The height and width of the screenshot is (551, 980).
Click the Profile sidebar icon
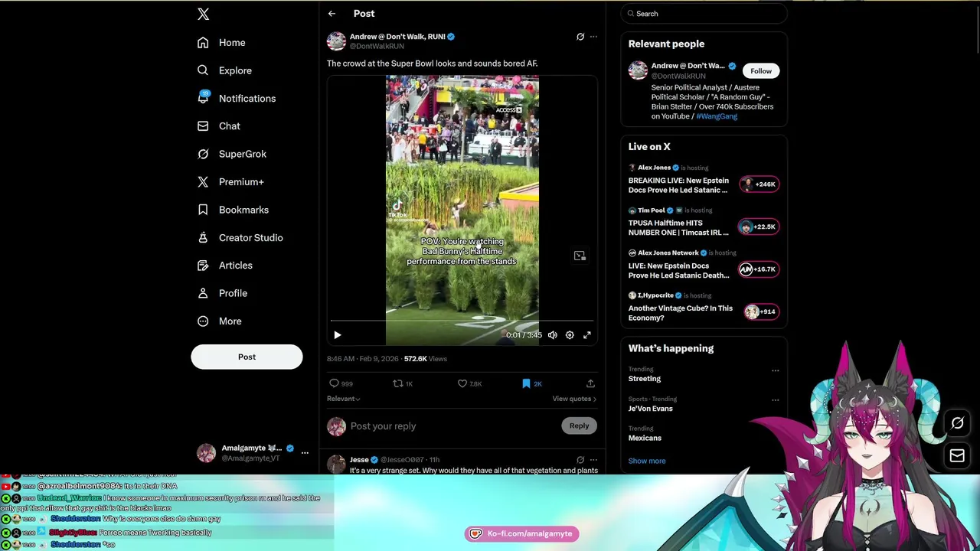203,293
